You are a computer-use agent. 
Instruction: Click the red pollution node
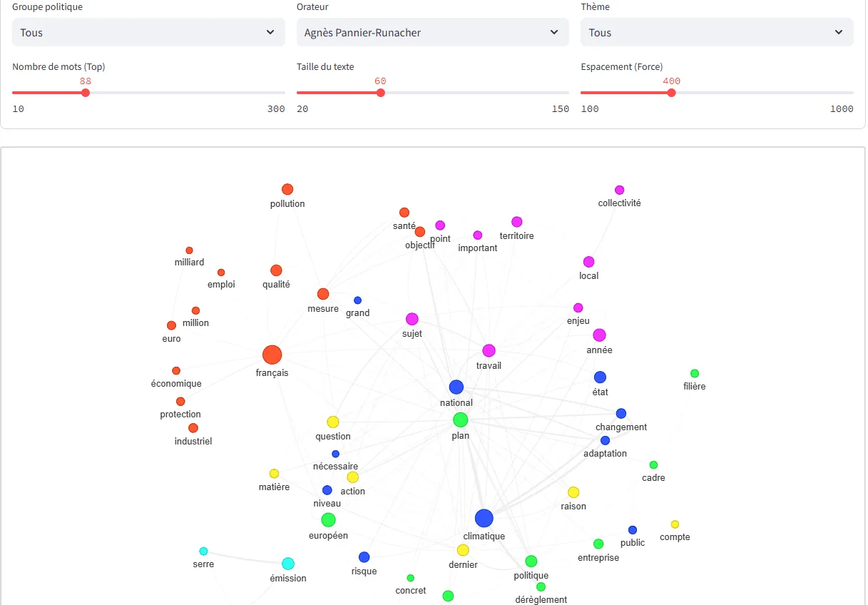[287, 189]
